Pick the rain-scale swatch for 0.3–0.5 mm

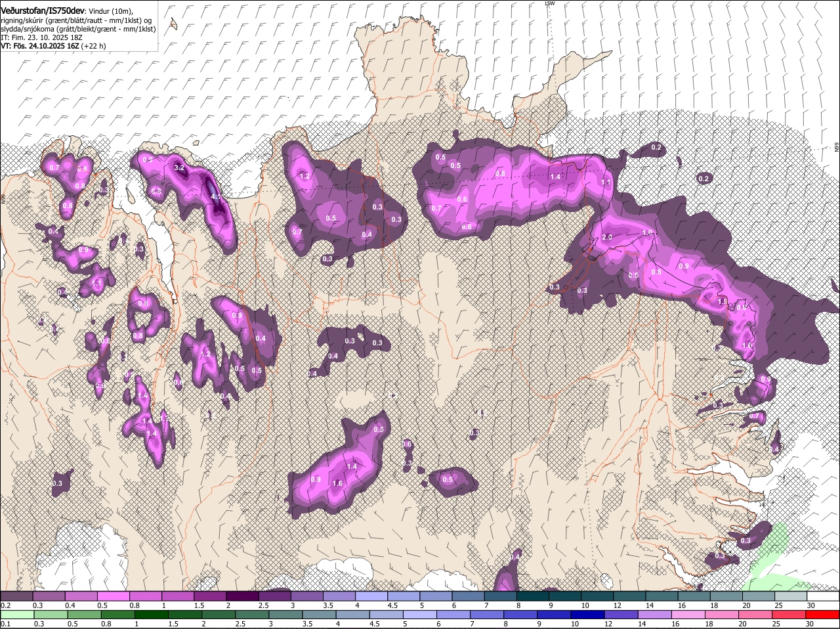52,615
